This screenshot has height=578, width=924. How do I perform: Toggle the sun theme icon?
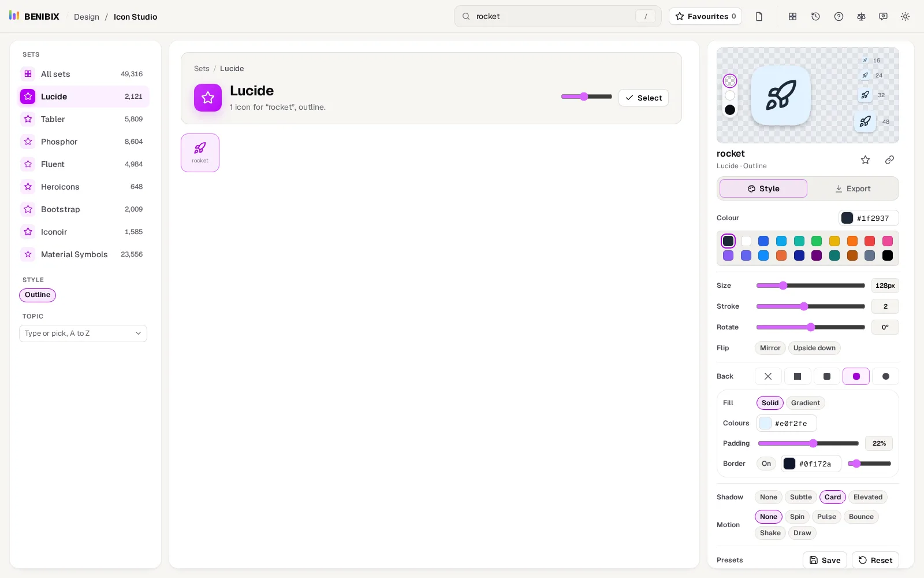tap(905, 17)
